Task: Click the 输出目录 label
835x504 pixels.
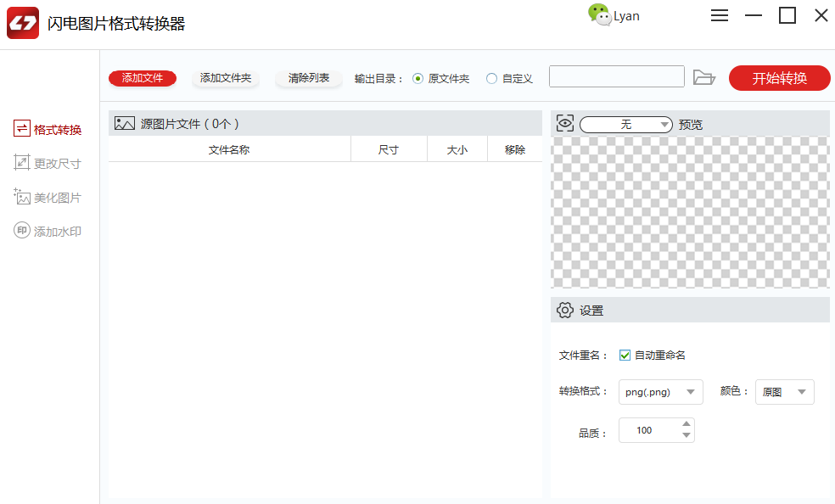Action: 378,79
